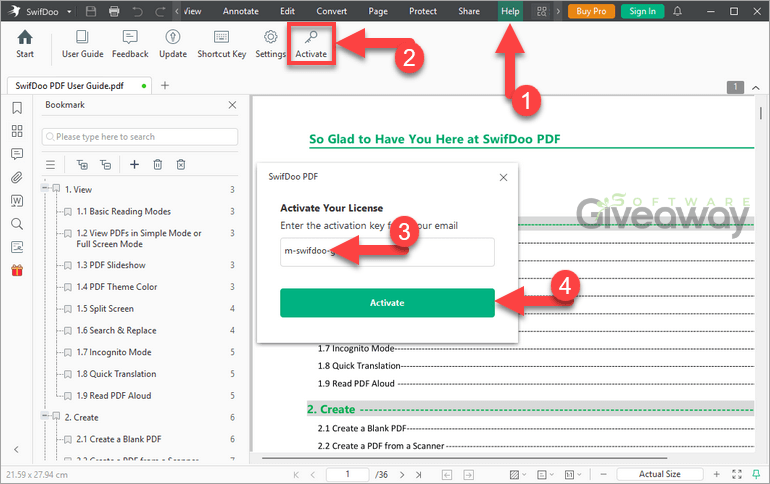Open the attachments paperclip sidebar icon
The height and width of the screenshot is (484, 770).
(17, 177)
